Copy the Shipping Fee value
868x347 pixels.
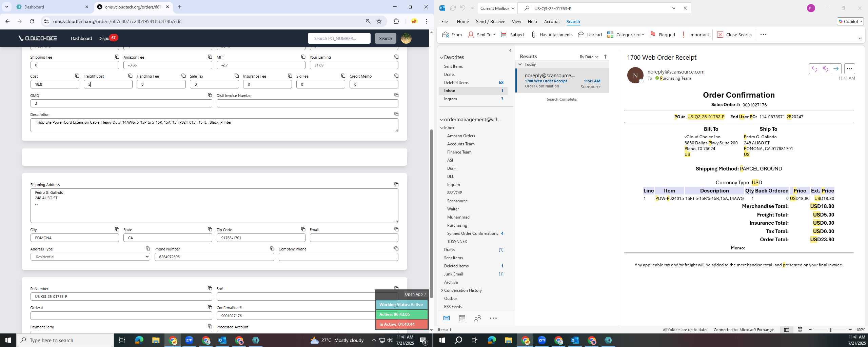click(x=117, y=57)
